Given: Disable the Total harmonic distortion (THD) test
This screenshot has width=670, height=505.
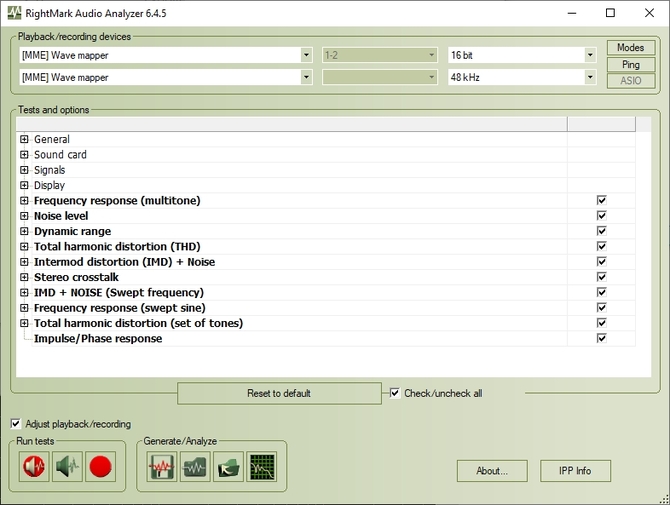Looking at the screenshot, I should [x=602, y=247].
